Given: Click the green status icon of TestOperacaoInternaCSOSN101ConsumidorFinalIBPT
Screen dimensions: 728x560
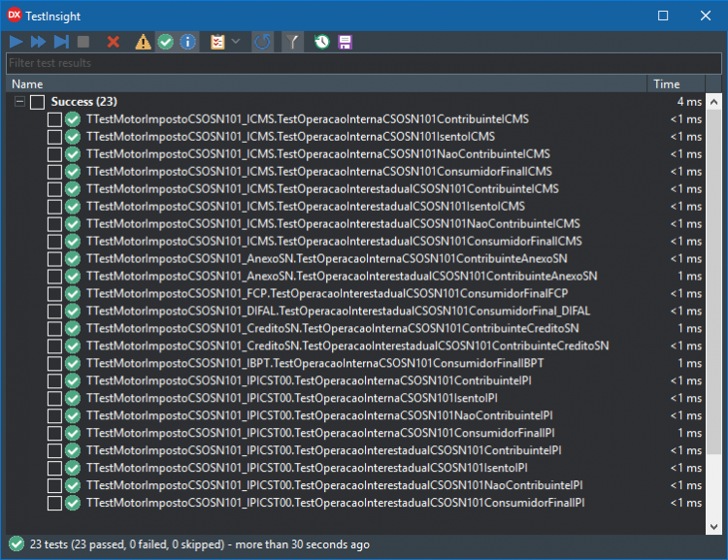Looking at the screenshot, I should point(73,364).
